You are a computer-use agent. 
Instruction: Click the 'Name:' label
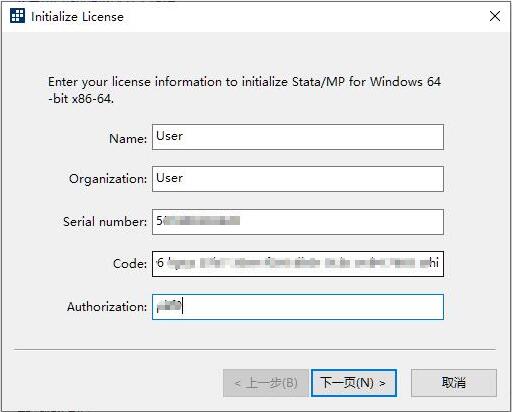tap(128, 138)
